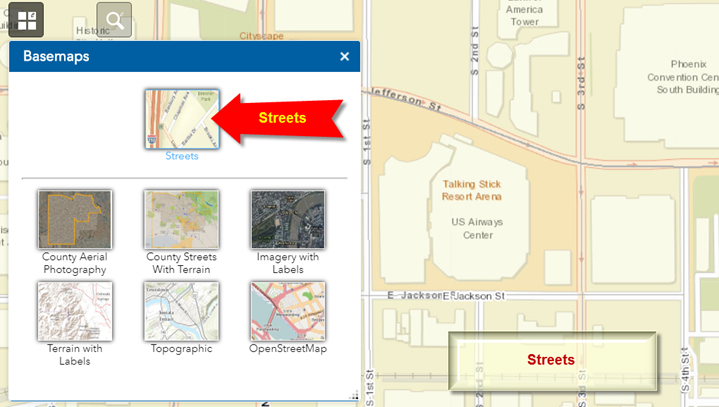Click the red Streets arrow callout
Image resolution: width=719 pixels, height=407 pixels.
(280, 118)
